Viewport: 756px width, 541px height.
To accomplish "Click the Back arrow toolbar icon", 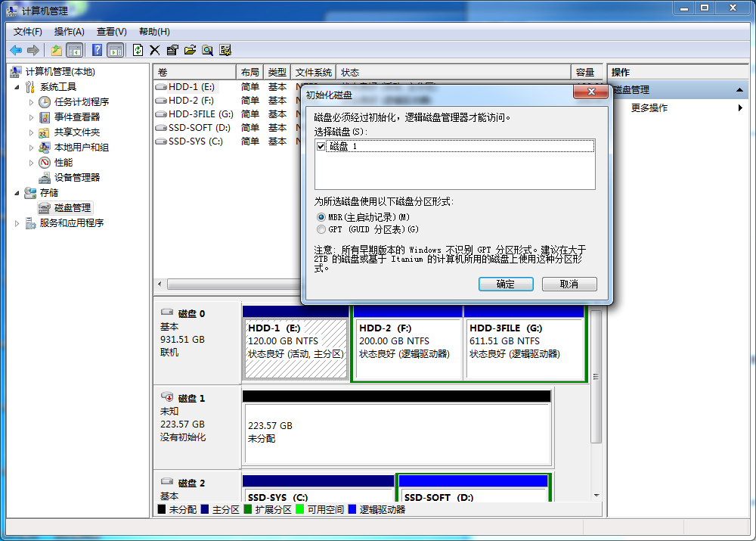I will coord(16,50).
